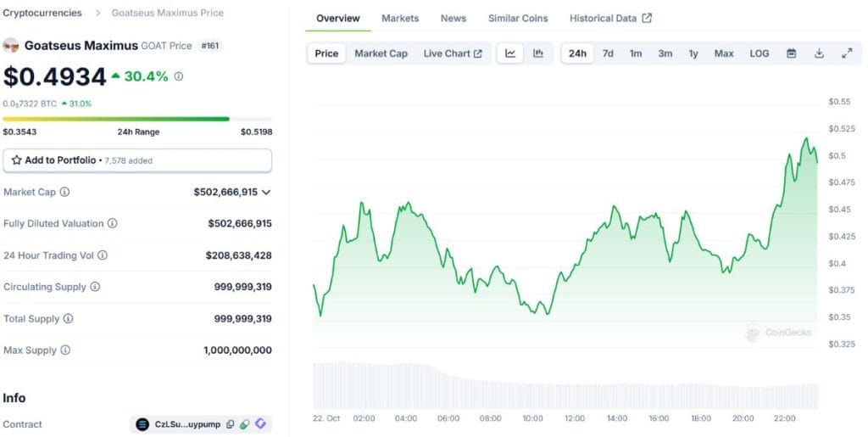
Task: Click Goatseus Maximus Price breadcrumb
Action: 168,13
